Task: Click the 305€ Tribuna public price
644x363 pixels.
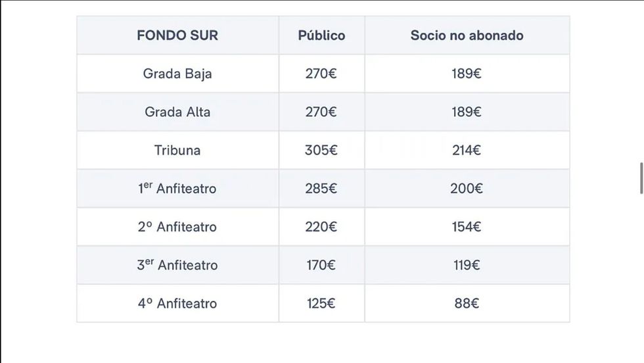Action: point(321,150)
